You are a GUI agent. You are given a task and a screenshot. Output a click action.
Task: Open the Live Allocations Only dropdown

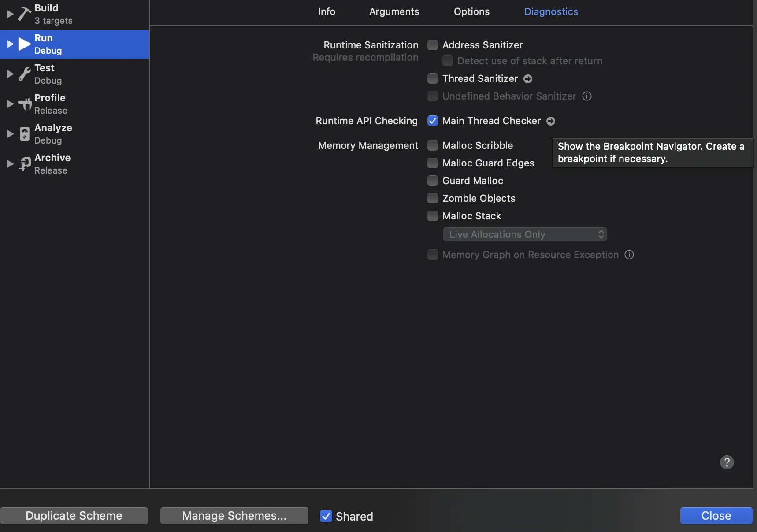pyautogui.click(x=525, y=234)
